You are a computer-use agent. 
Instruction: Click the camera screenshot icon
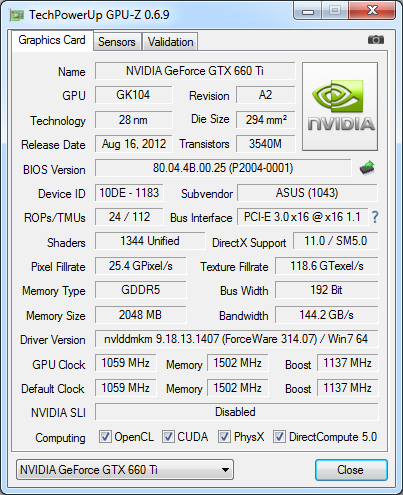pos(376,40)
